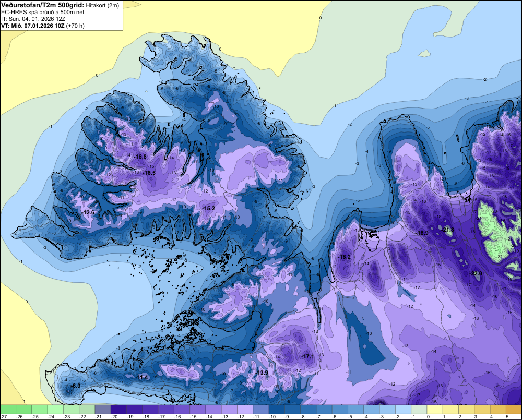This screenshot has width=522, height=420.
Task: Pick the orange legend swatch above 5
Action: click(x=514, y=409)
